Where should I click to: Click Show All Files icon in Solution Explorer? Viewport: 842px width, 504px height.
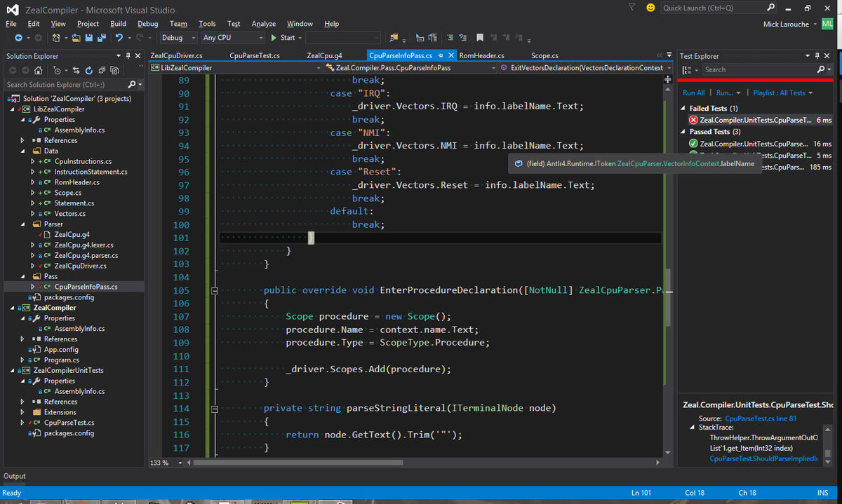pos(114,70)
